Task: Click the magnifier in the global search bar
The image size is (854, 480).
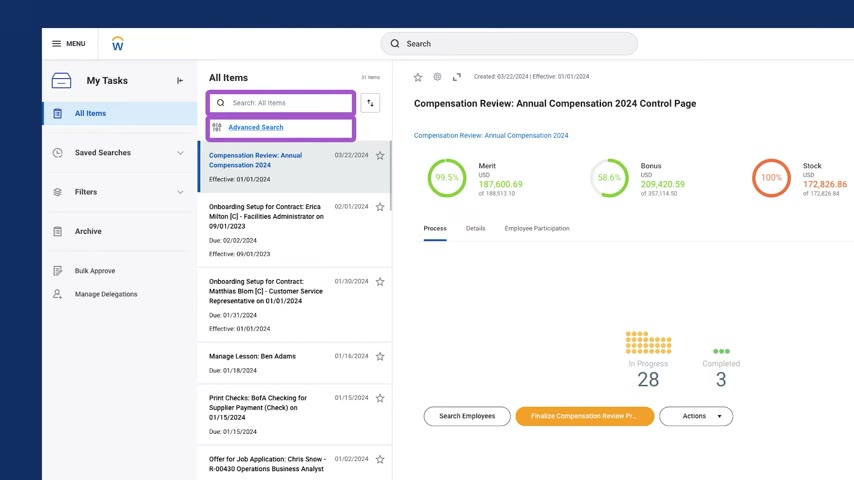Action: pyautogui.click(x=395, y=44)
